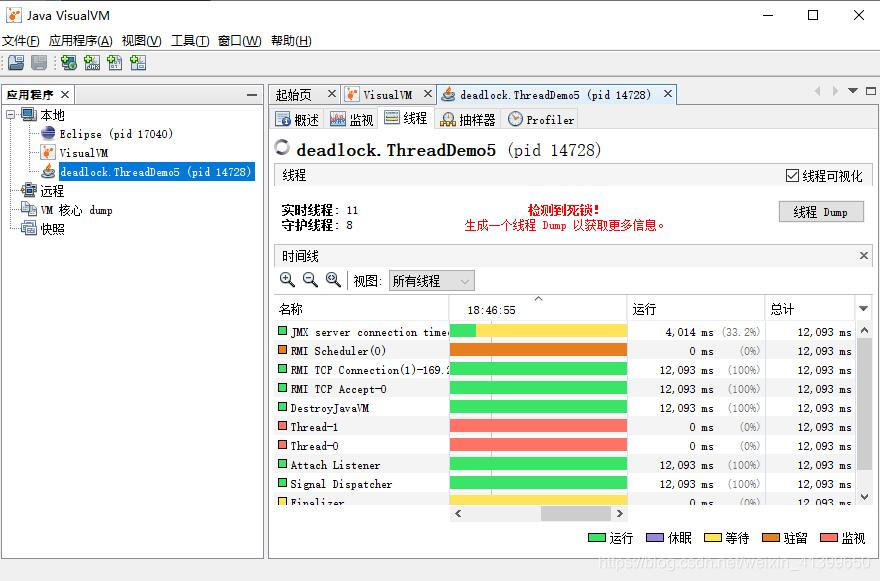Select the 线程 tab

[406, 118]
